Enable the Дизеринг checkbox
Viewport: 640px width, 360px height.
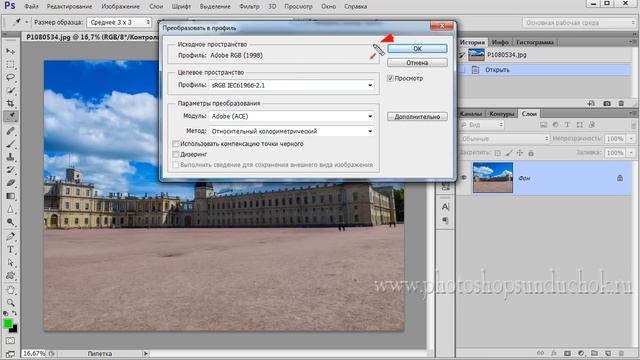point(176,155)
